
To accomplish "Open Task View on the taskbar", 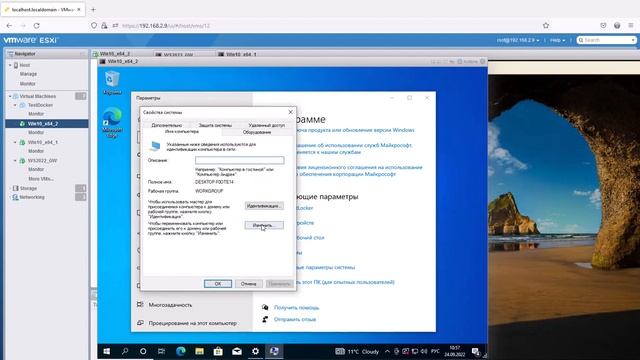I will (161, 351).
